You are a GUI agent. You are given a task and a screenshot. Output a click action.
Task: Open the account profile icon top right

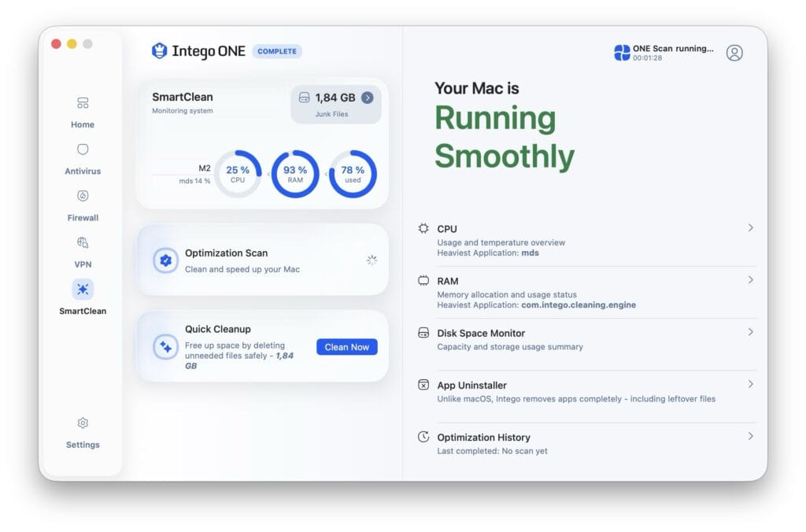pos(734,53)
